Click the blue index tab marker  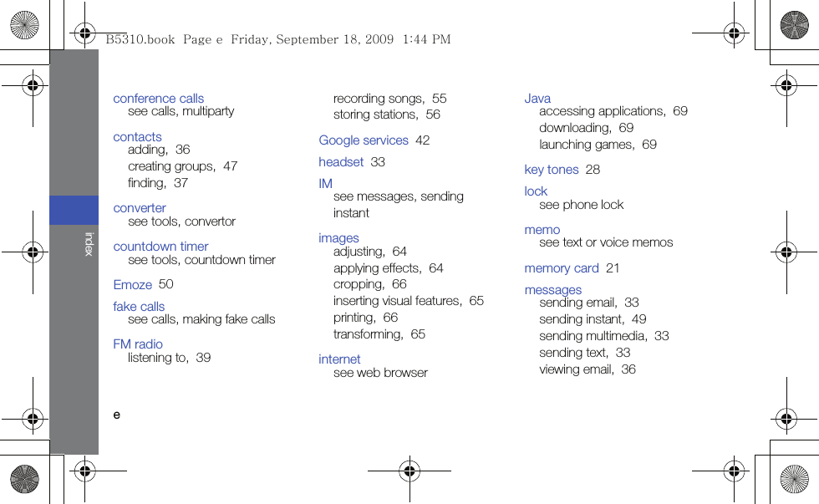74,210
